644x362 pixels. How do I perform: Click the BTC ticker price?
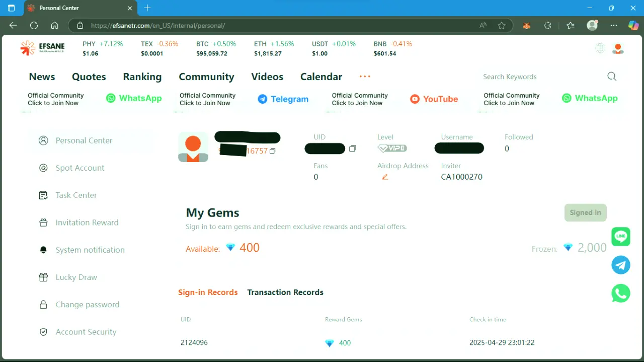[212, 53]
